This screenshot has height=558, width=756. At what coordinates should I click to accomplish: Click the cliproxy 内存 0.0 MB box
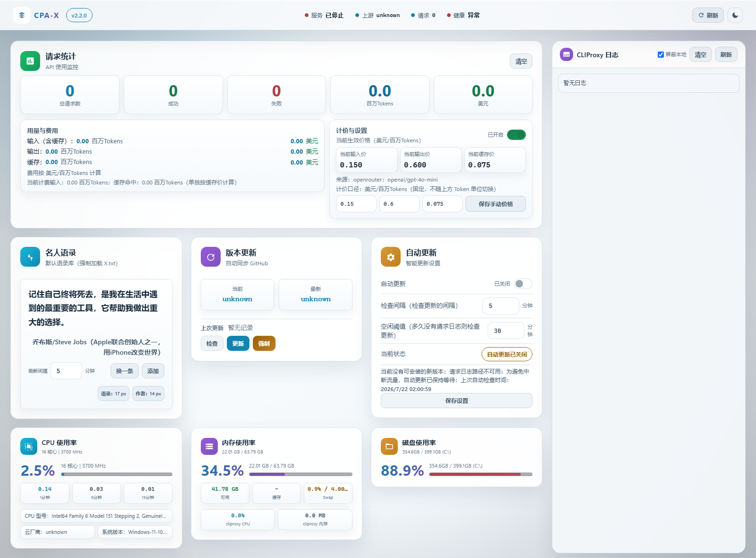pyautogui.click(x=315, y=520)
